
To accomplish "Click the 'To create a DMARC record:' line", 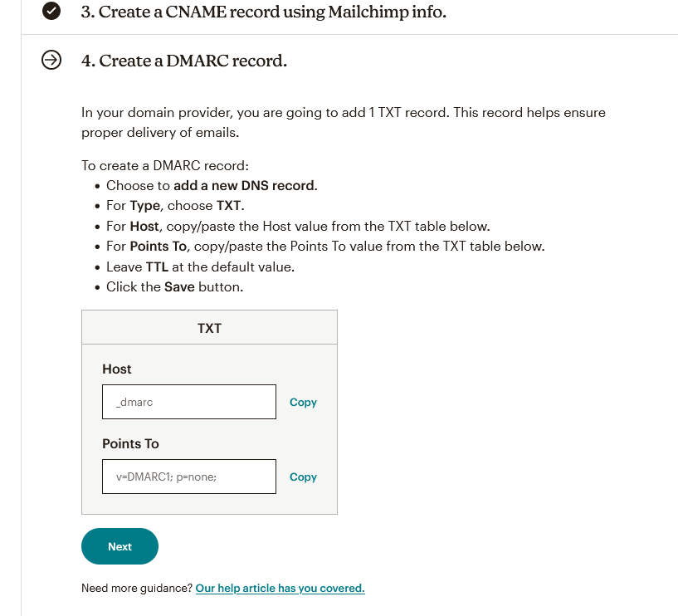I will (159, 165).
